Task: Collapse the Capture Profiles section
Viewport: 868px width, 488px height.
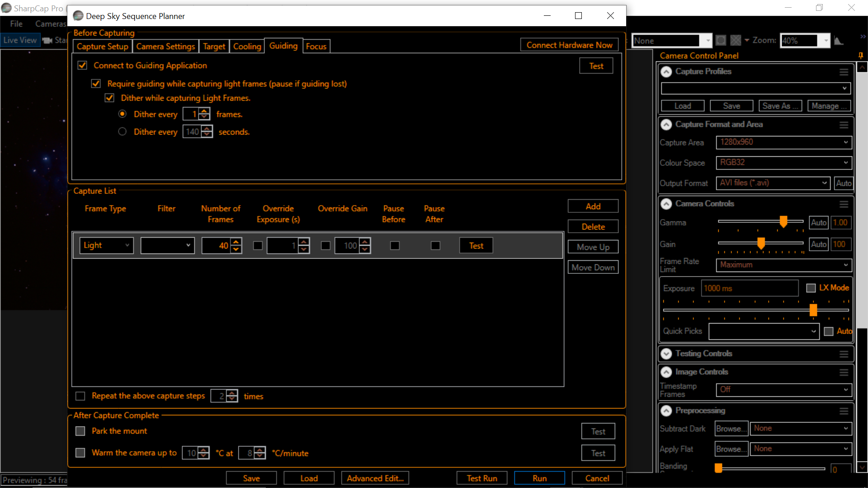Action: (x=666, y=72)
